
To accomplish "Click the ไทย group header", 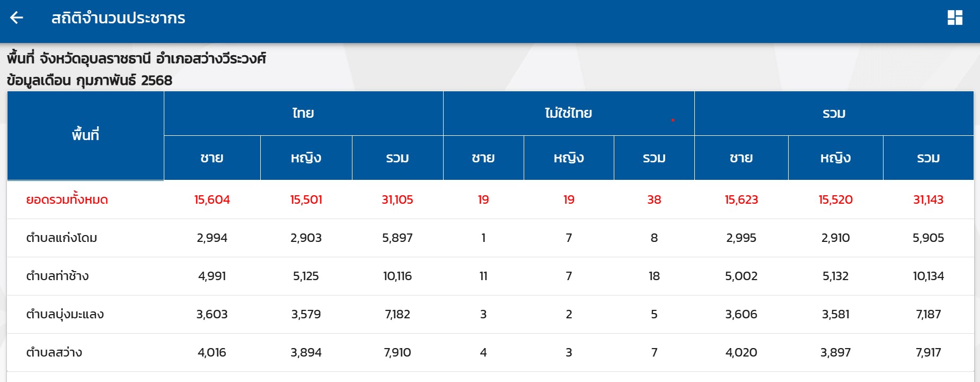I will pos(303,113).
